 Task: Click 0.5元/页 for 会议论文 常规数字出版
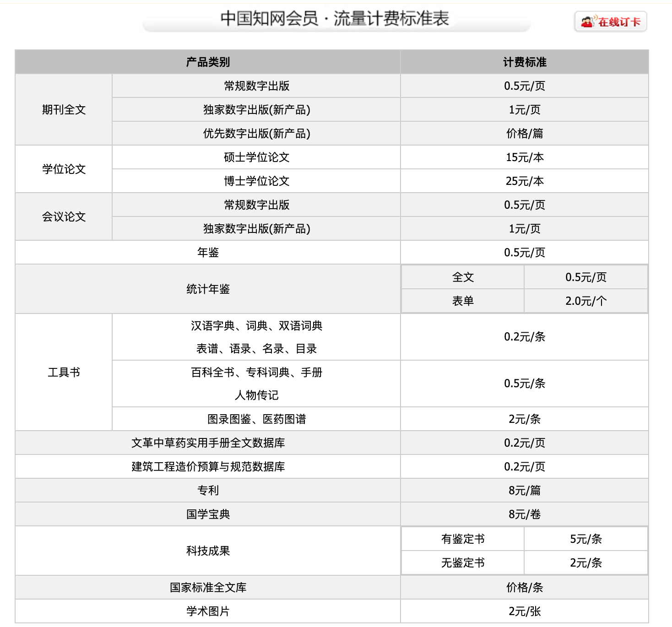pyautogui.click(x=525, y=205)
